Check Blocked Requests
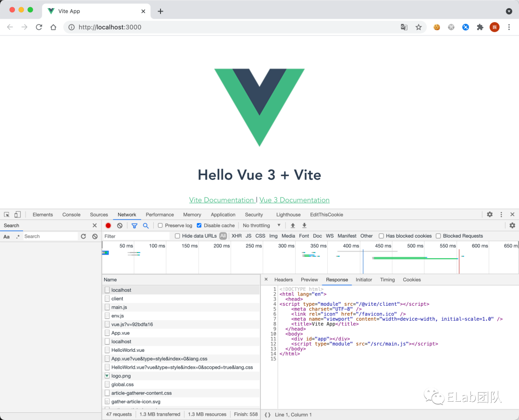 pos(438,236)
